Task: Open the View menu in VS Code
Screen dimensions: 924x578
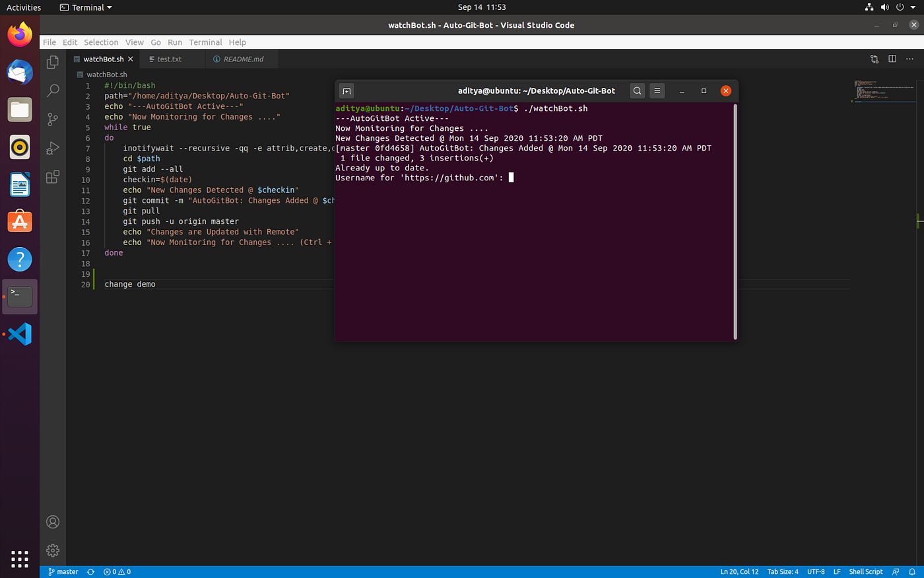Action: coord(135,42)
